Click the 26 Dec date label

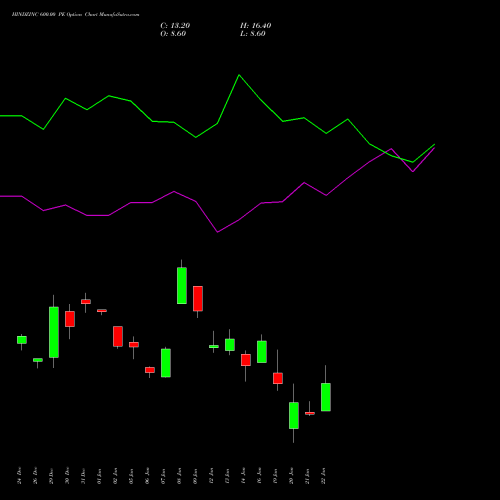click(35, 476)
